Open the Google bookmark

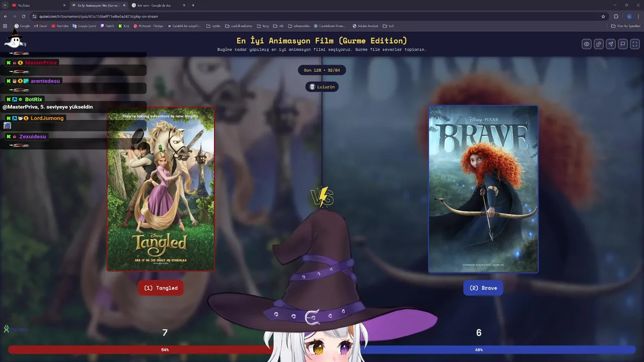(x=22, y=26)
